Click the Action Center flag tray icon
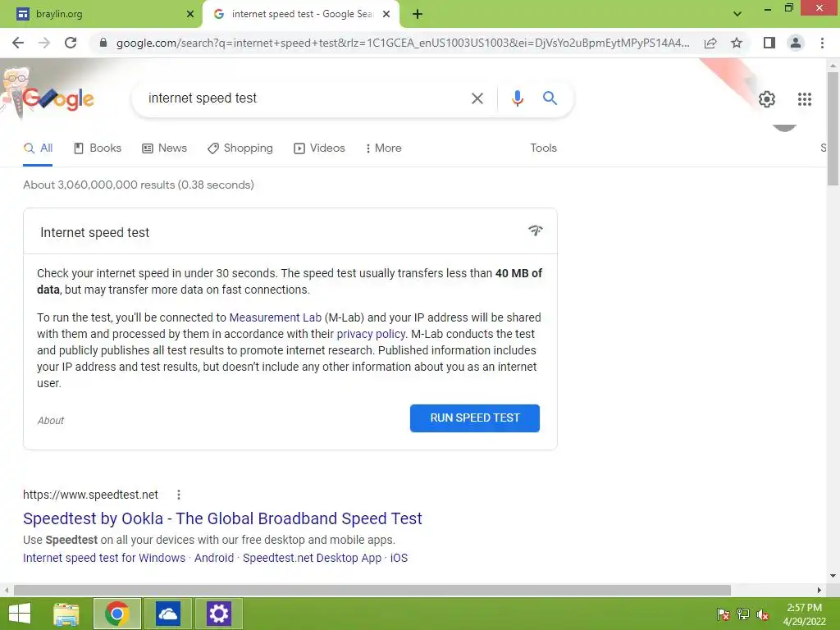Image resolution: width=840 pixels, height=630 pixels. click(723, 614)
